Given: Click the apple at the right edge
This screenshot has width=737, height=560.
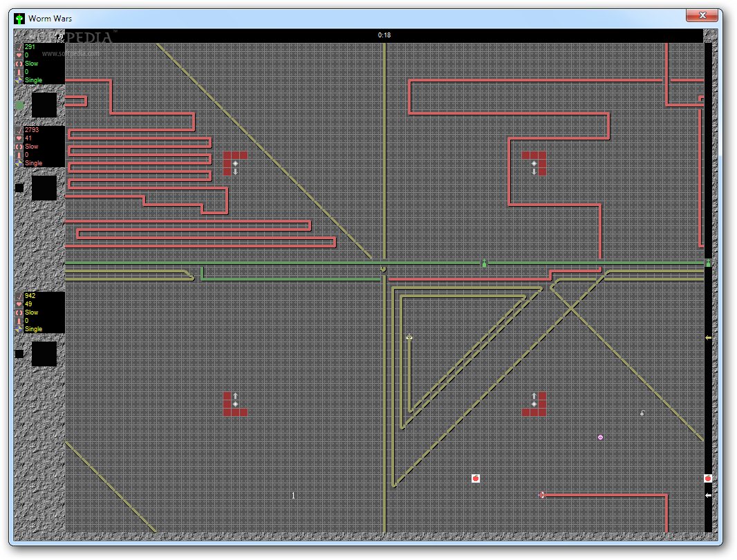Looking at the screenshot, I should pos(708,478).
